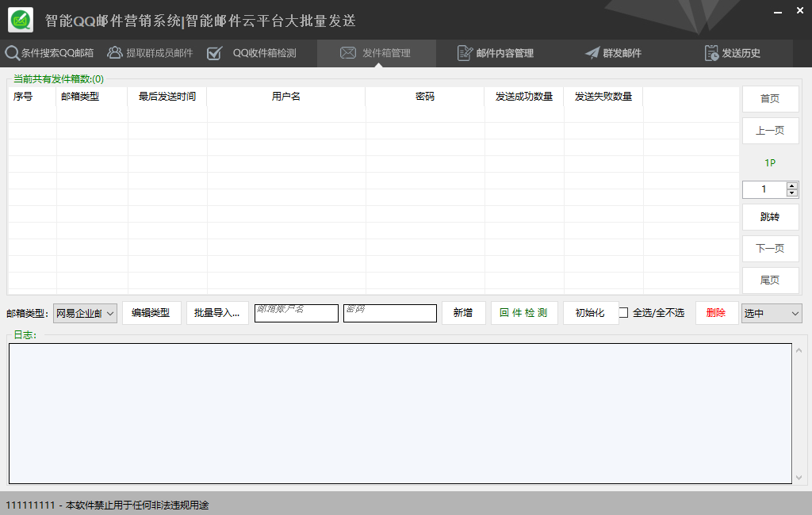The width and height of the screenshot is (812, 515).
Task: Click 批量导入... button
Action: [217, 313]
